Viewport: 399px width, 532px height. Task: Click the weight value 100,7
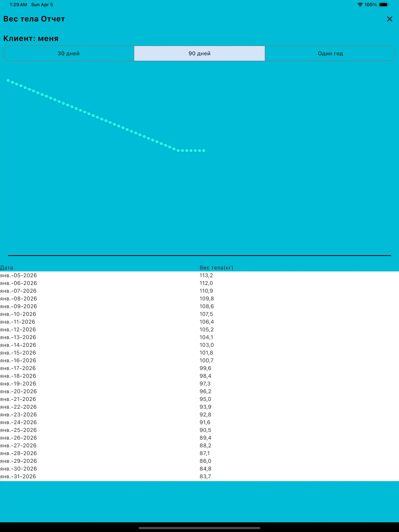point(206,360)
